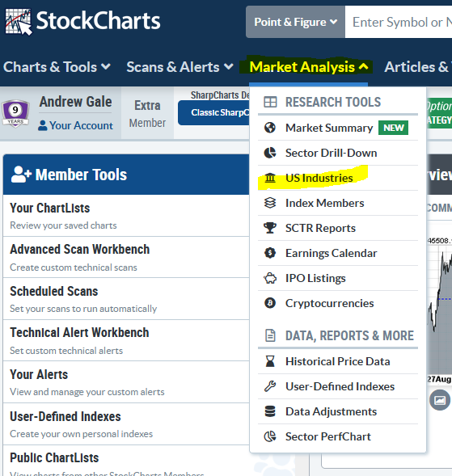Viewport: 452px width, 476px height.
Task: Click the globe icon beside Market Summary
Action: click(x=270, y=128)
